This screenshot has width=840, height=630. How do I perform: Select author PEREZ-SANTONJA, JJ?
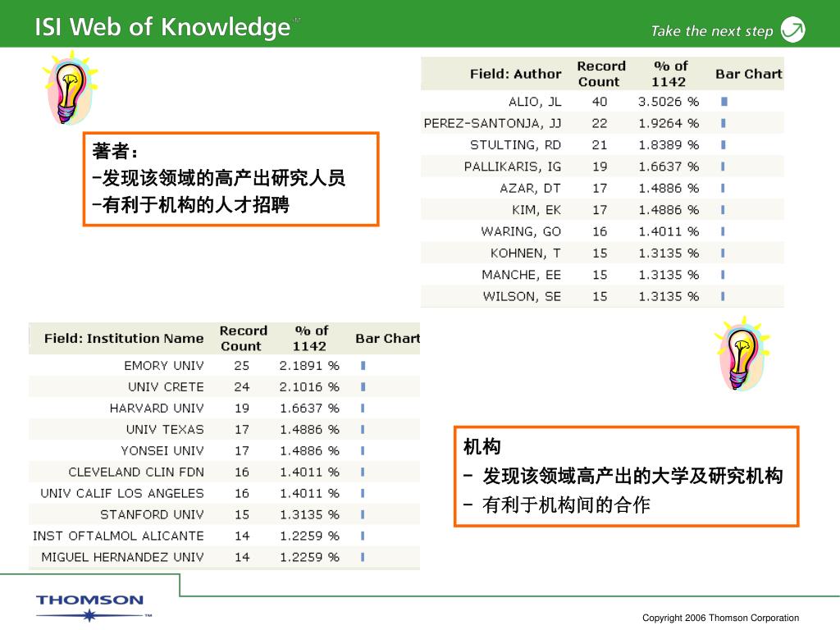(492, 123)
